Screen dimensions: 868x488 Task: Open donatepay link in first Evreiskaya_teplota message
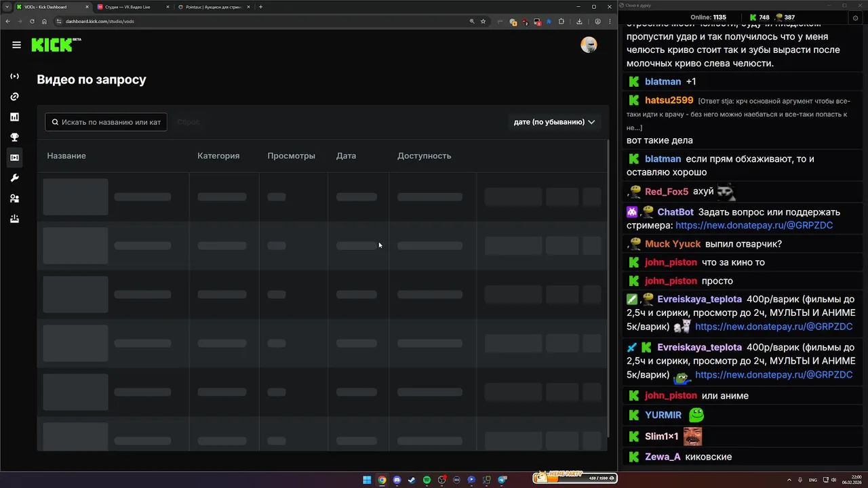pos(774,327)
